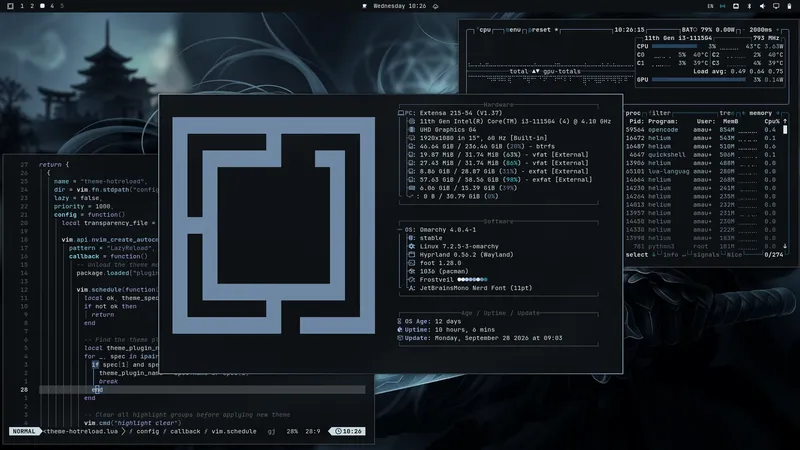800x450 pixels.
Task: Open the volume speaker icon in tray
Action: (762, 6)
